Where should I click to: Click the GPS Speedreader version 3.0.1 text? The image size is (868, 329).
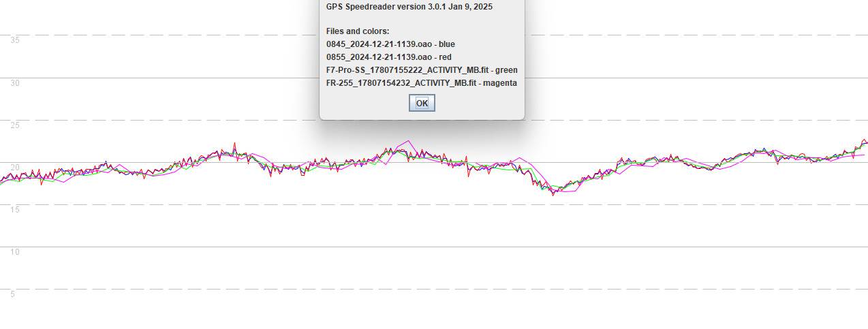(409, 7)
